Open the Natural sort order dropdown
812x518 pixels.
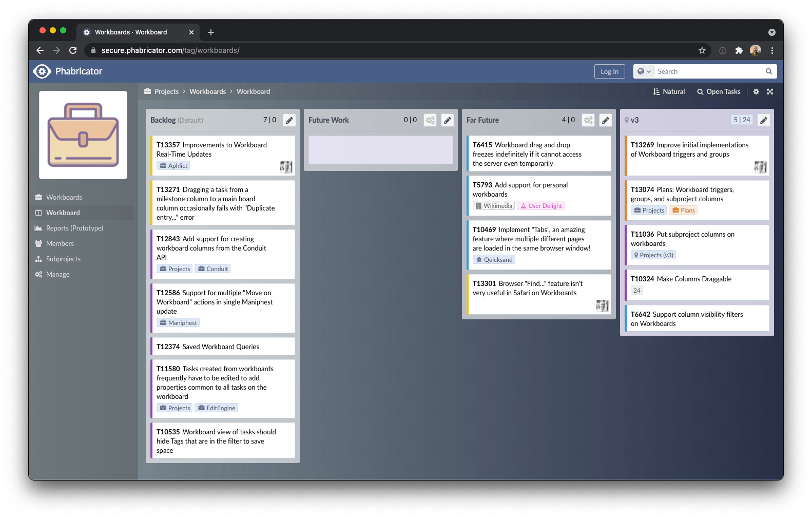pos(669,91)
